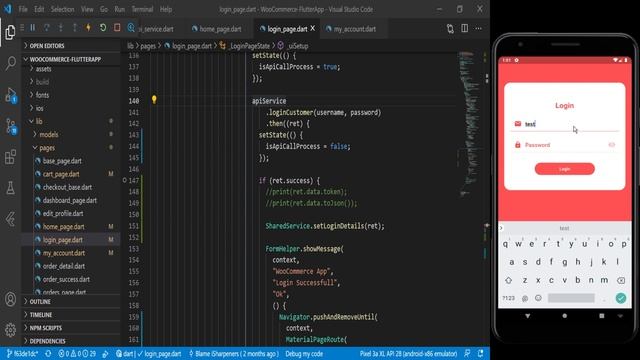Click the username field in emulator
This screenshot has width=640, height=360.
tap(564, 124)
